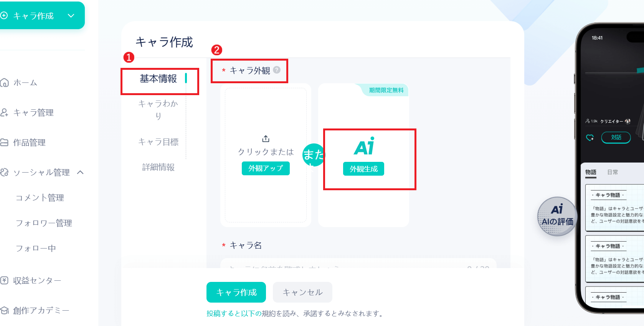The width and height of the screenshot is (644, 326).
Task: Click the クリエイター label in phone preview
Action: [x=612, y=121]
